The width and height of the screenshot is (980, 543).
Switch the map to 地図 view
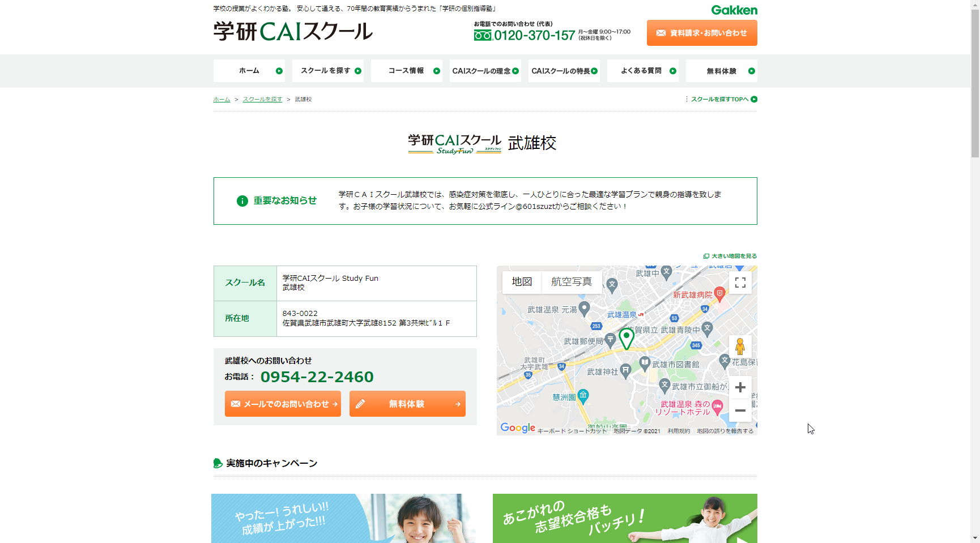[522, 282]
